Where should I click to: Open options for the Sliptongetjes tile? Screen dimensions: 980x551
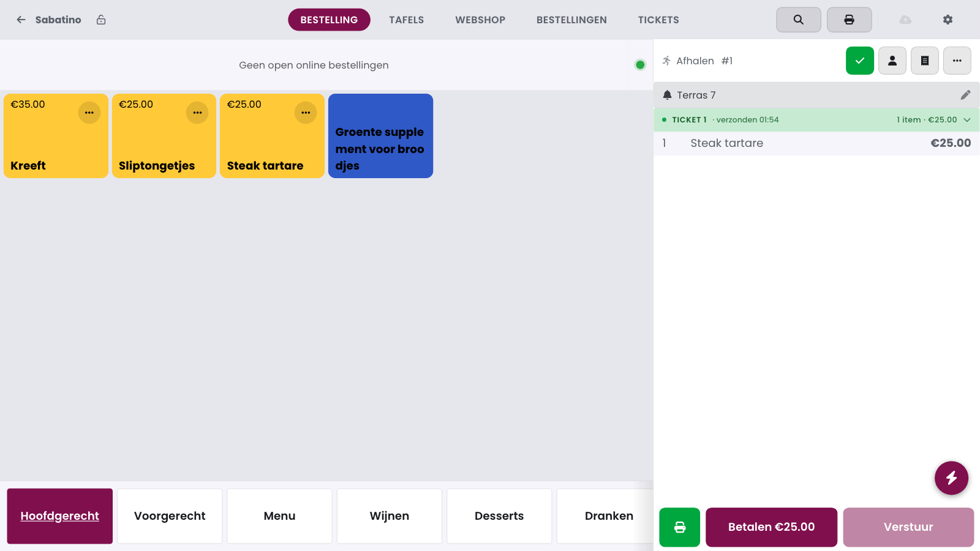197,113
